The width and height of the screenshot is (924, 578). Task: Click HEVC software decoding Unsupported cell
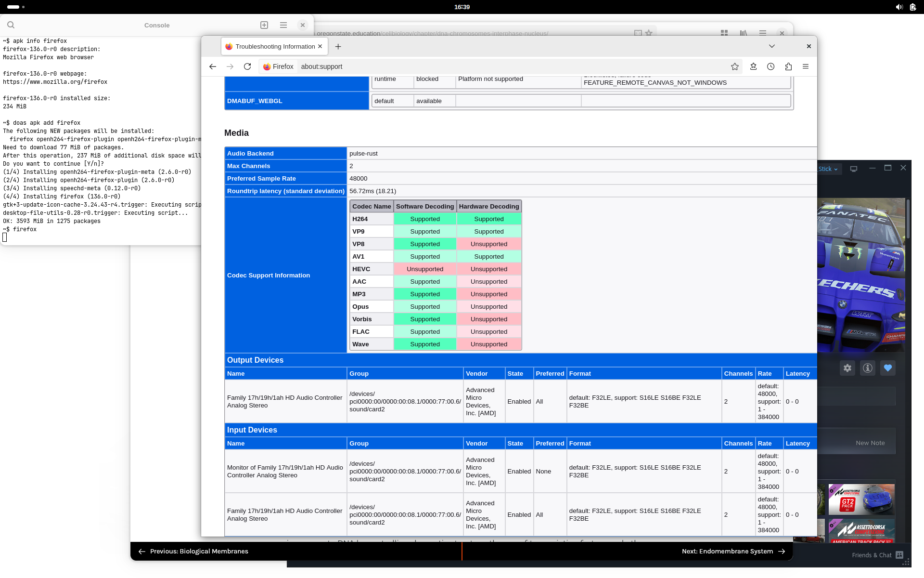[425, 269]
